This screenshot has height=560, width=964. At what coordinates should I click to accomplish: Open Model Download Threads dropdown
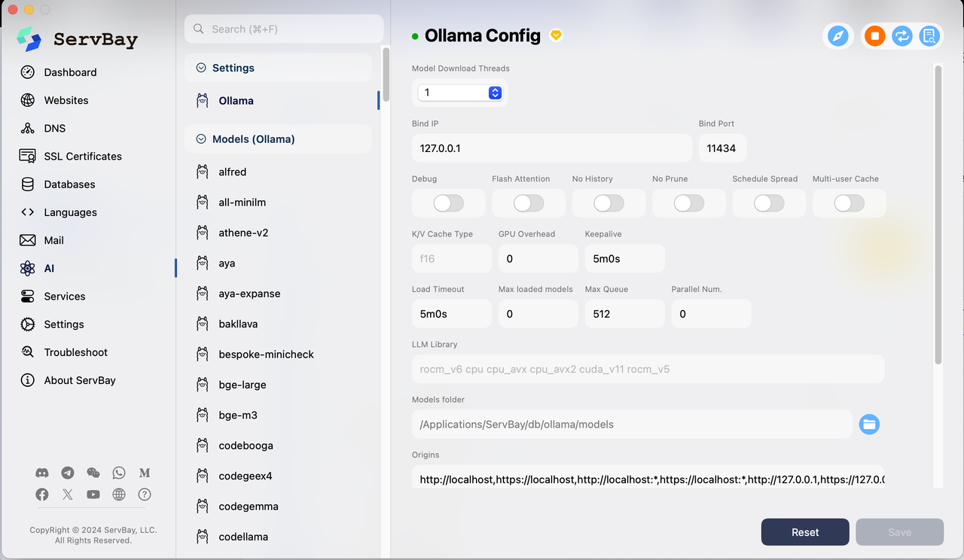coord(460,93)
